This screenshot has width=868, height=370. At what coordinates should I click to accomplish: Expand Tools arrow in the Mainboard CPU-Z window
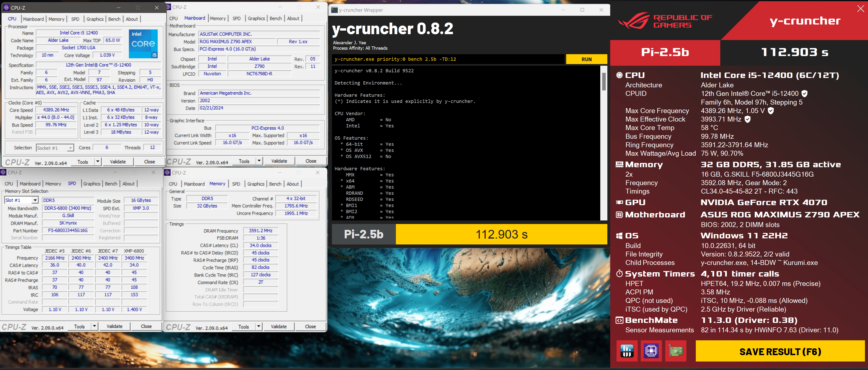pyautogui.click(x=259, y=161)
